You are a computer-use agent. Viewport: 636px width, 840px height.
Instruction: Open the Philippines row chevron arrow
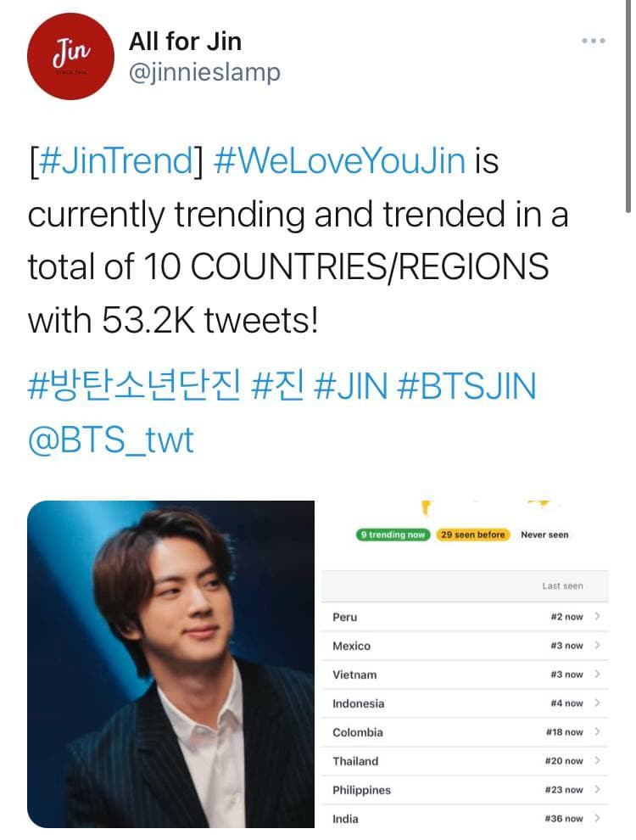(x=597, y=790)
